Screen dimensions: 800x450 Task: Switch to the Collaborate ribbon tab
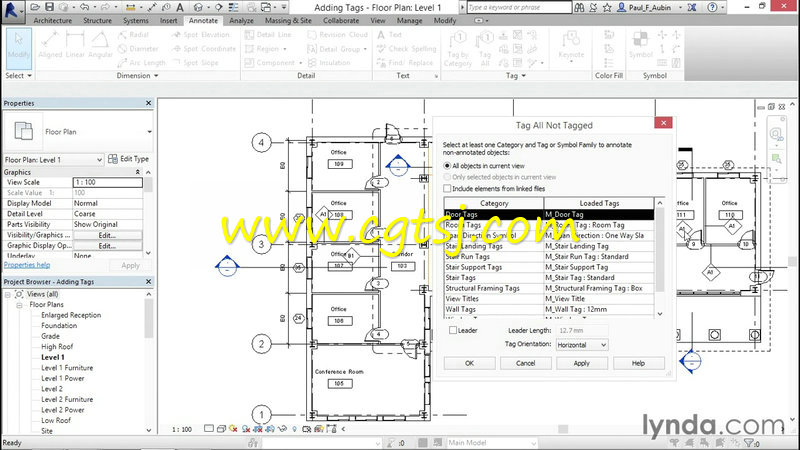[x=341, y=21]
